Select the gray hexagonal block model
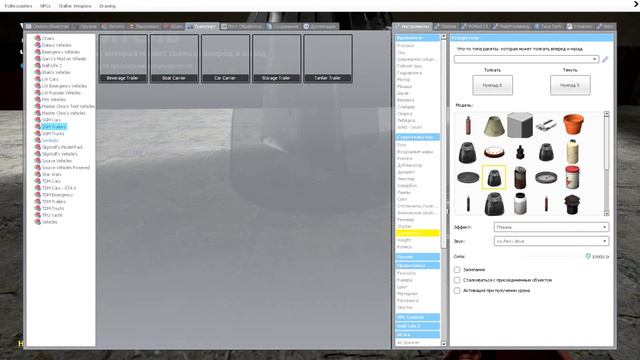Screen dimensions: 640x360 click(x=520, y=124)
